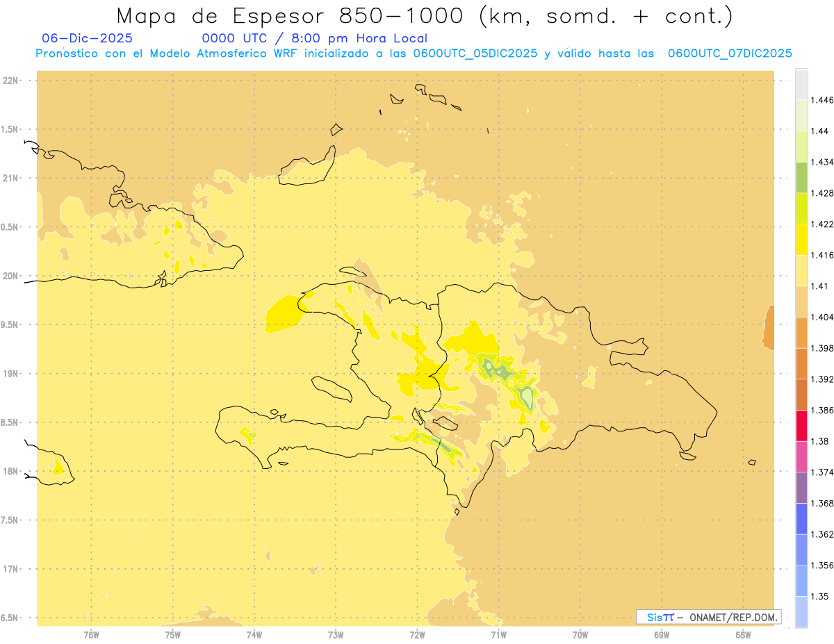Click the '21N' latitude label
834x644 pixels.
click(x=12, y=179)
